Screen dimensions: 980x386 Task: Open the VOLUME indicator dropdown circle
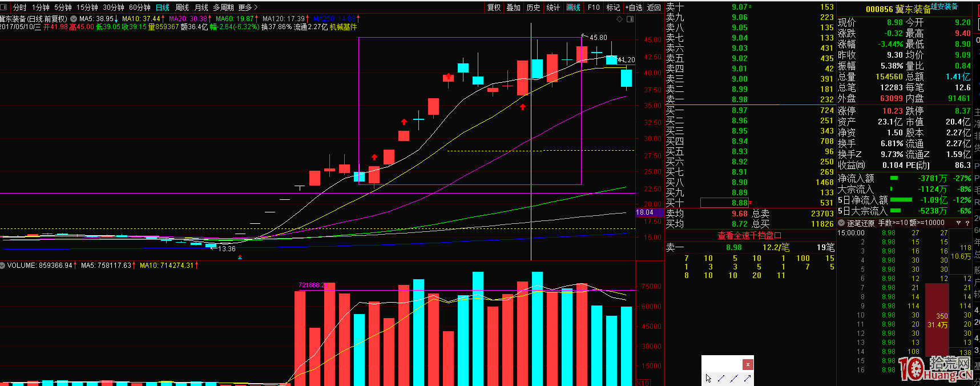(3, 266)
